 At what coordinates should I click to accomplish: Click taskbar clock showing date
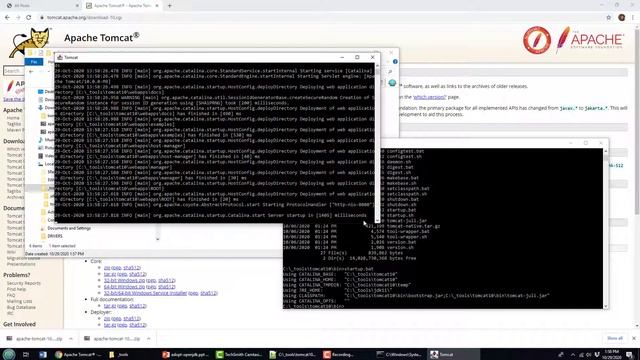tap(611, 354)
